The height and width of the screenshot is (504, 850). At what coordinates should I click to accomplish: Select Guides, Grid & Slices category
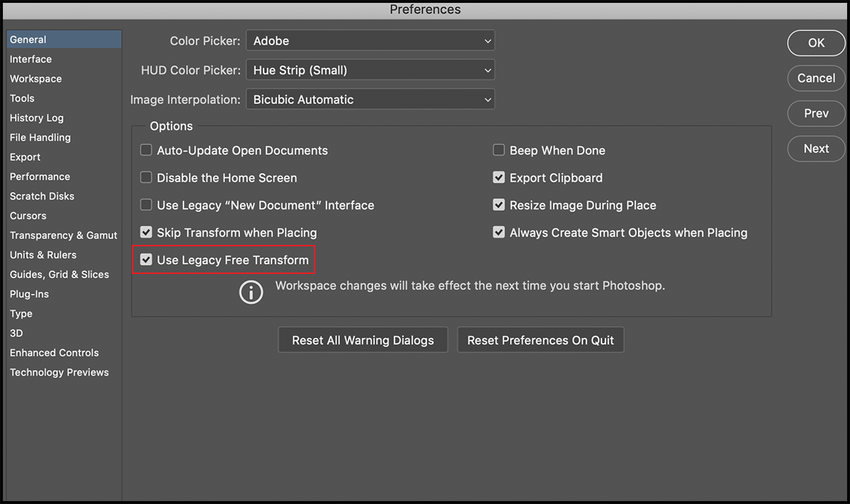pyautogui.click(x=59, y=275)
